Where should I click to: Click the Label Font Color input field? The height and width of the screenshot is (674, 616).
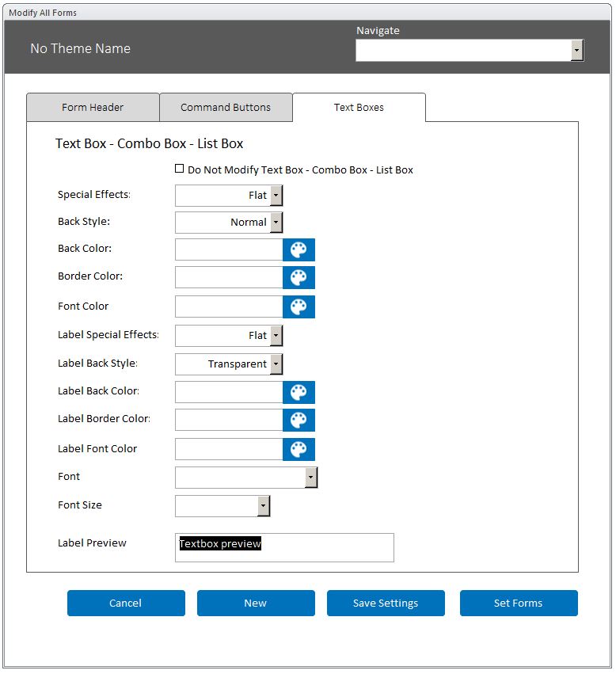tap(229, 449)
